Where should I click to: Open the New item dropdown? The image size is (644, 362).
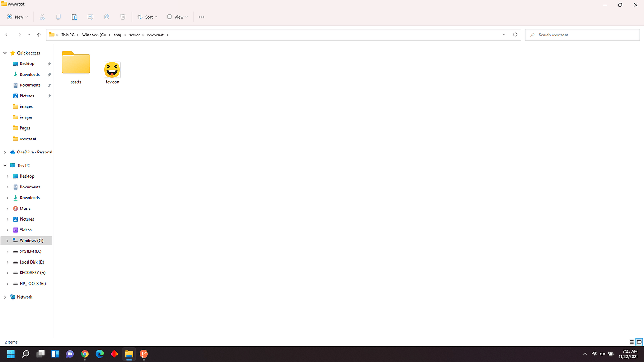tap(17, 17)
